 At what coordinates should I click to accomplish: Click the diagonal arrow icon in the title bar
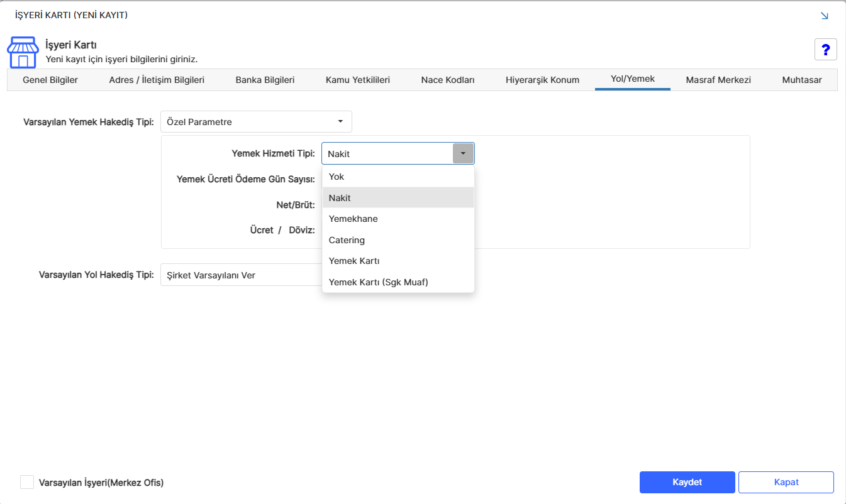tap(825, 15)
